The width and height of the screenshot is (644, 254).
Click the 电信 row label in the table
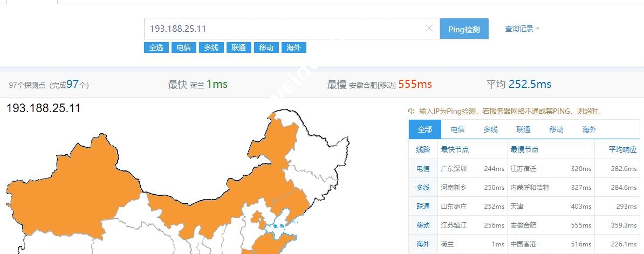click(x=423, y=169)
